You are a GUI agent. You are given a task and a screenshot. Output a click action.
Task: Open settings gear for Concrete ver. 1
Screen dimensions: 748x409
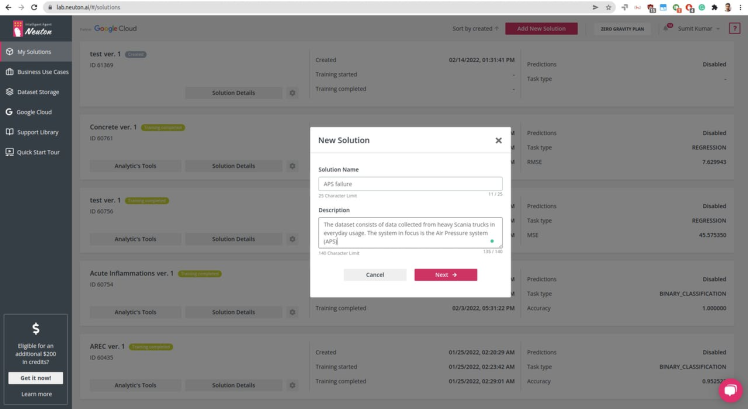(292, 166)
